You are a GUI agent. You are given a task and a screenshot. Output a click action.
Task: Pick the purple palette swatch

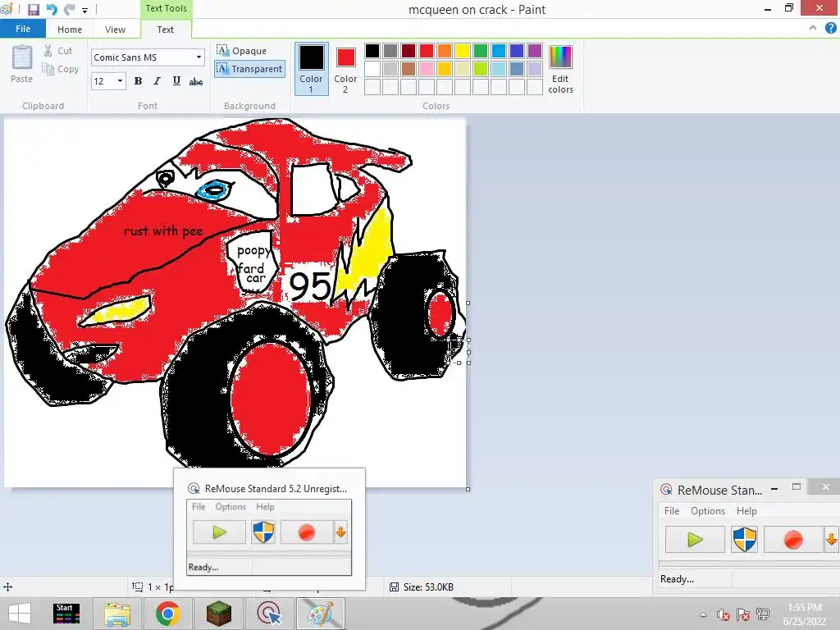coord(535,51)
